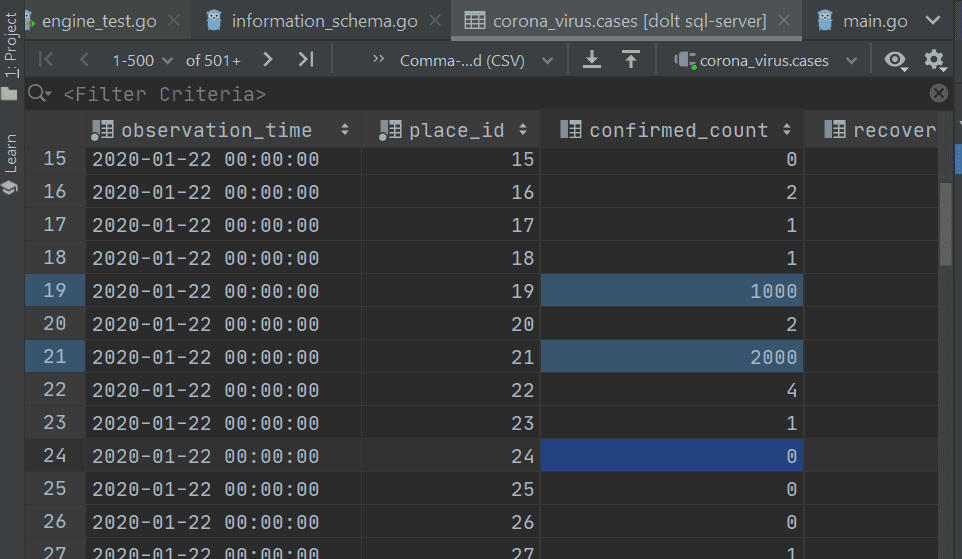
Task: Click the observation_time column icon
Action: [102, 130]
